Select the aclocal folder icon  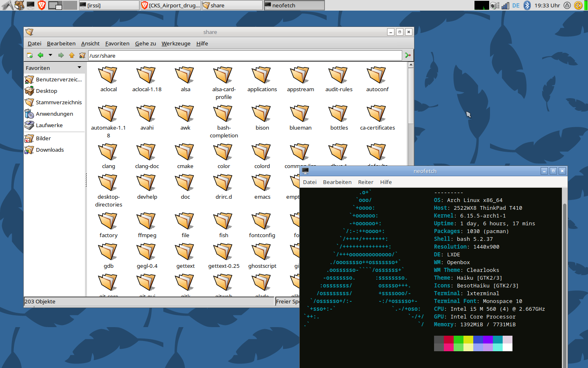point(108,75)
